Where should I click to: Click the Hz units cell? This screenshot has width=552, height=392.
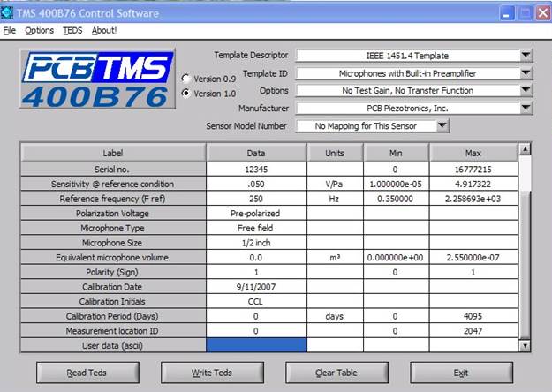click(335, 199)
